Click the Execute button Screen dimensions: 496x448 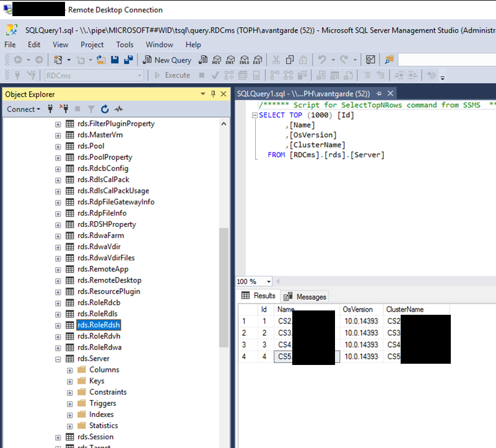(172, 76)
